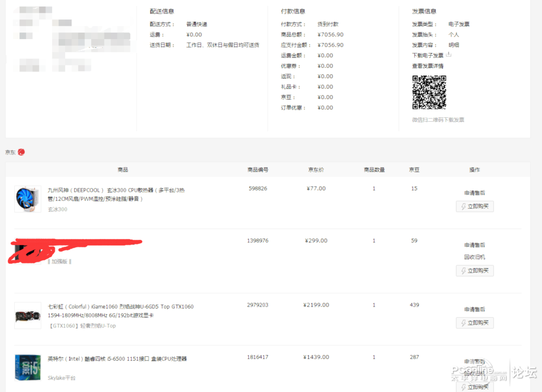Click the 加强版 spec label

pyautogui.click(x=59, y=262)
